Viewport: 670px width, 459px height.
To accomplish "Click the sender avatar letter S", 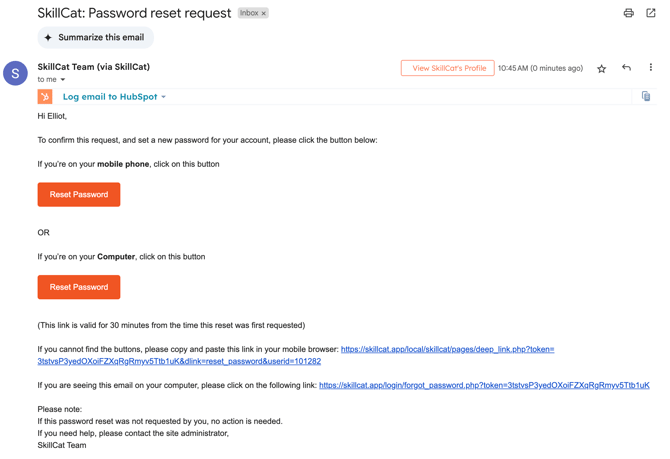I will (15, 73).
